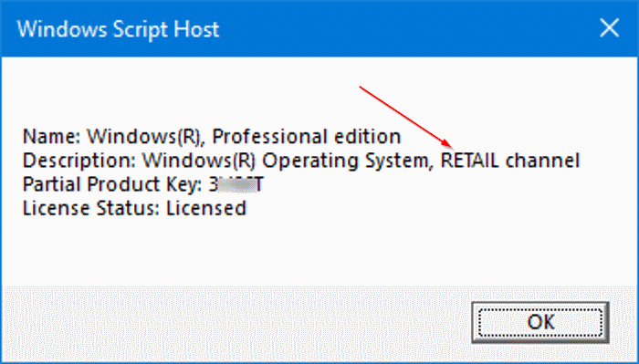Select the 'Name: Windows(R), Professional edition' line
Screen dimensions: 639x364
click(212, 137)
